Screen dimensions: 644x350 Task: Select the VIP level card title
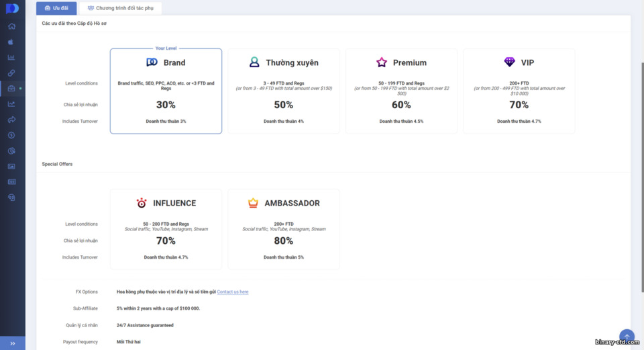tap(527, 62)
